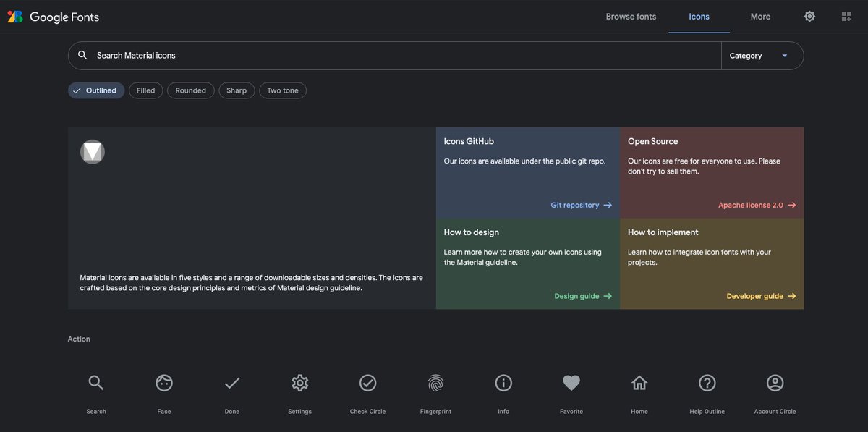The image size is (868, 432).
Task: Choose the Filled style chip
Action: click(146, 90)
